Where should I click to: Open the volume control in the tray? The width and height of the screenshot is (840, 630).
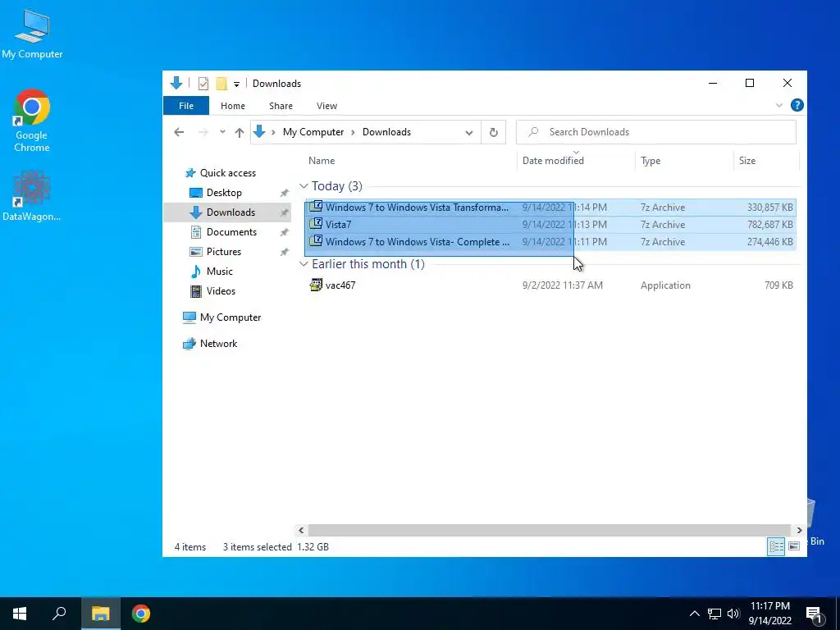[733, 614]
